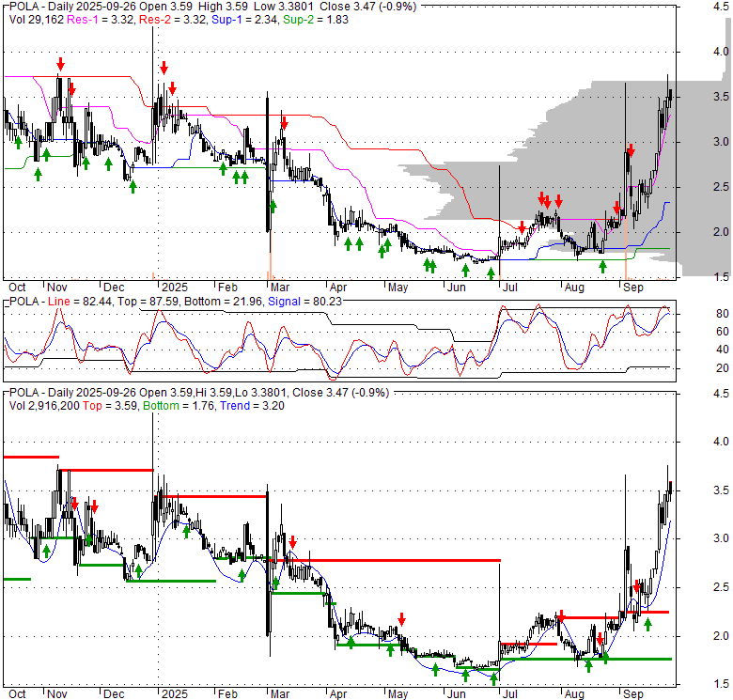Select the 'Apr' label on the bottom chart time axis
Viewport: 733px width, 700px height.
pos(338,694)
